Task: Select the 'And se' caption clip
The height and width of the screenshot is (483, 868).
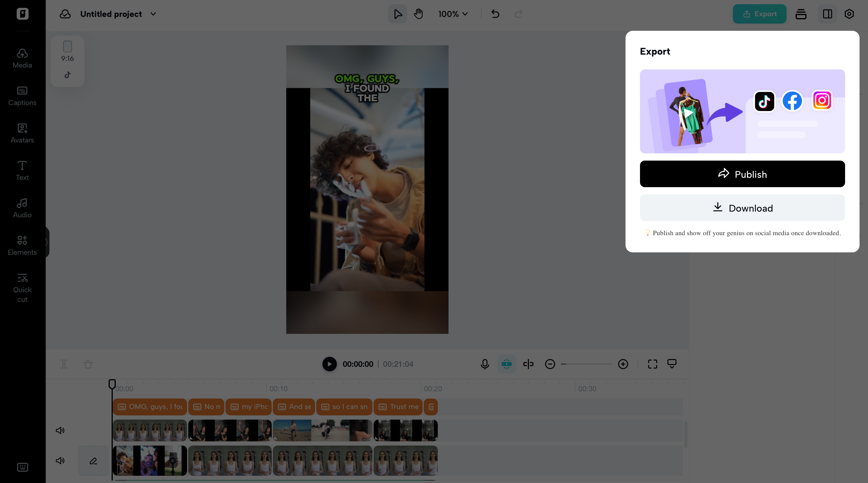Action: point(294,407)
